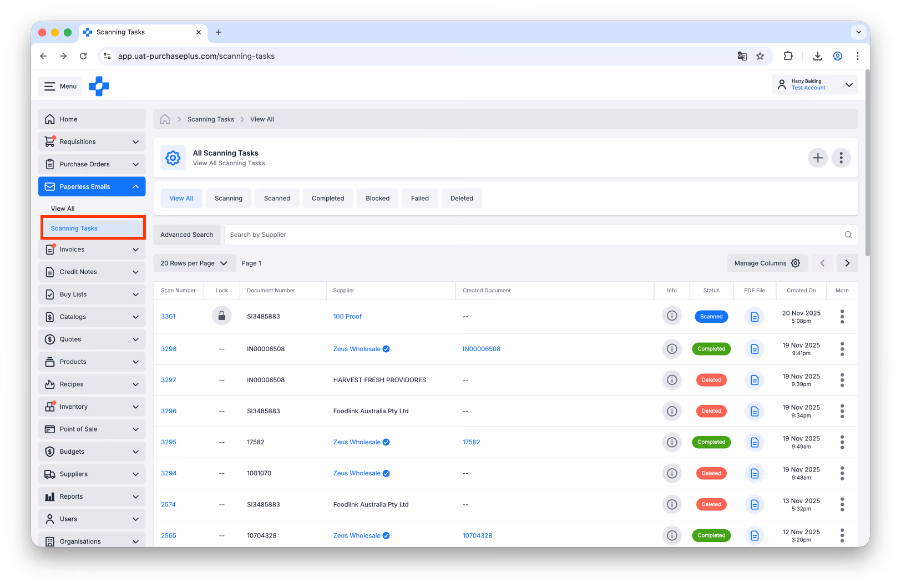The width and height of the screenshot is (901, 588).
Task: Click Scanning Tasks breadcrumb
Action: tap(211, 119)
